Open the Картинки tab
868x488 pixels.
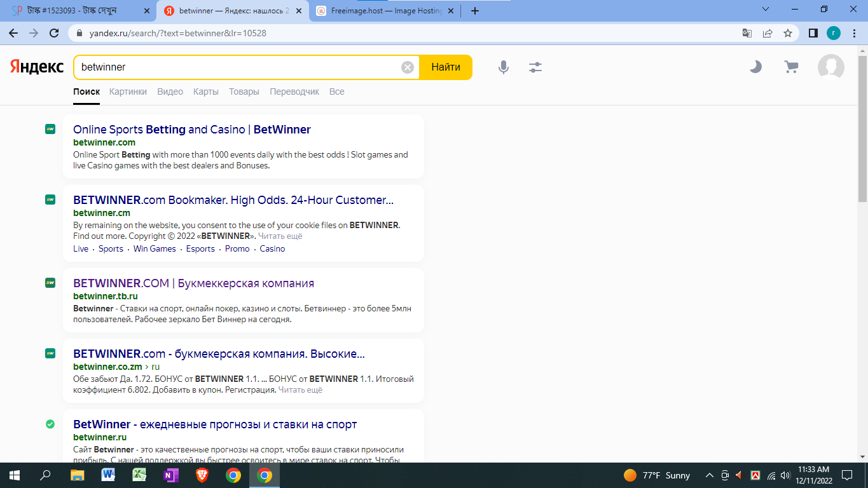pos(128,91)
